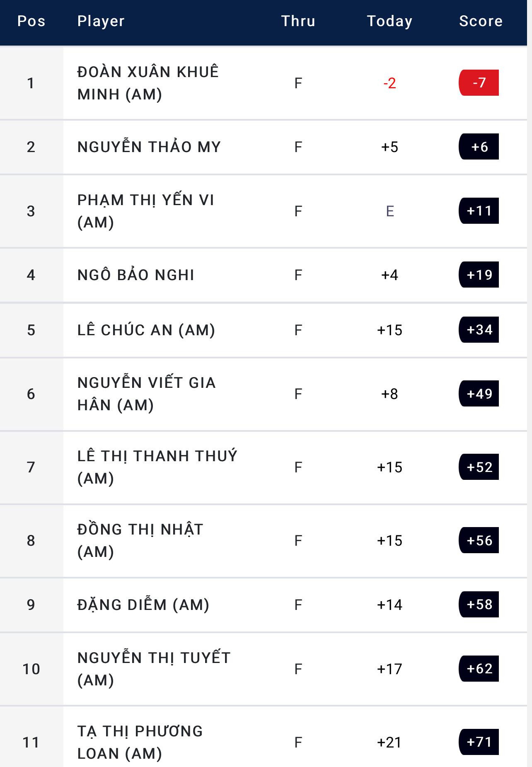Open Tạ Thị Phương Loan's row
The height and width of the screenshot is (767, 532).
[x=140, y=742]
